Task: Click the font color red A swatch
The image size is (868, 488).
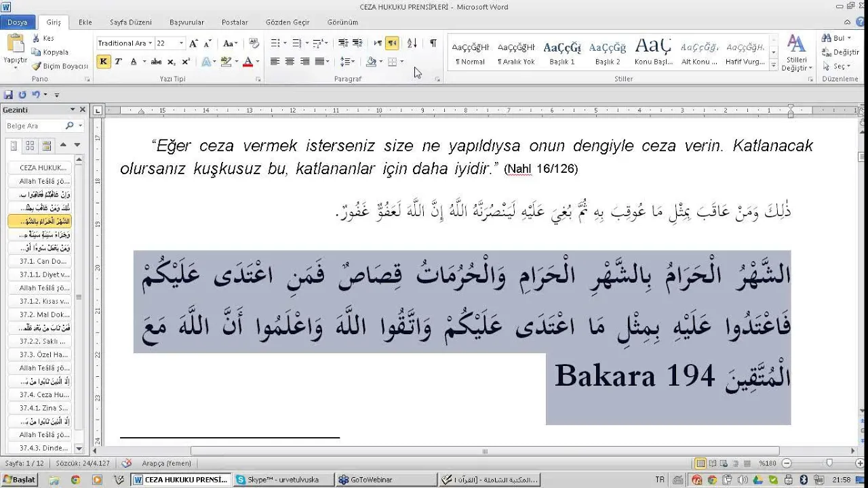Action: coord(247,62)
